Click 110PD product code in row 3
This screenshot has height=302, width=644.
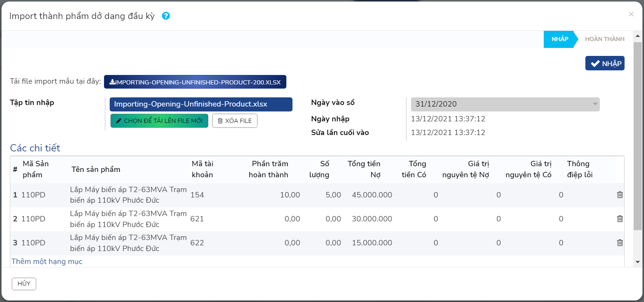pos(34,243)
